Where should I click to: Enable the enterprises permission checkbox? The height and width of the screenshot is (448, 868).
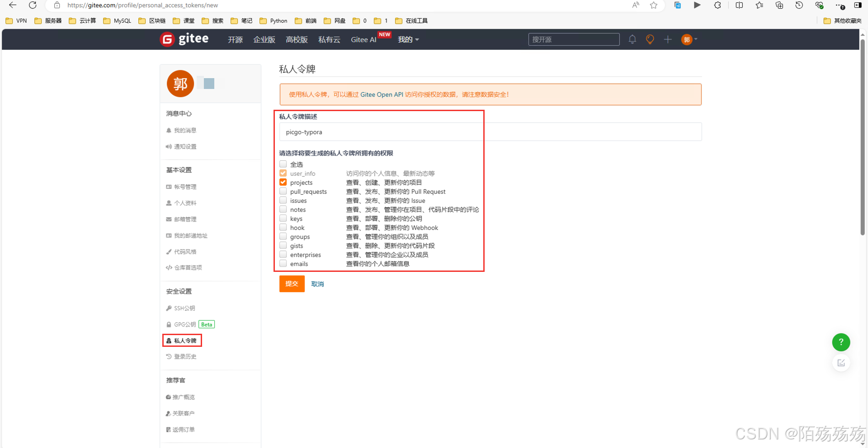(x=283, y=254)
